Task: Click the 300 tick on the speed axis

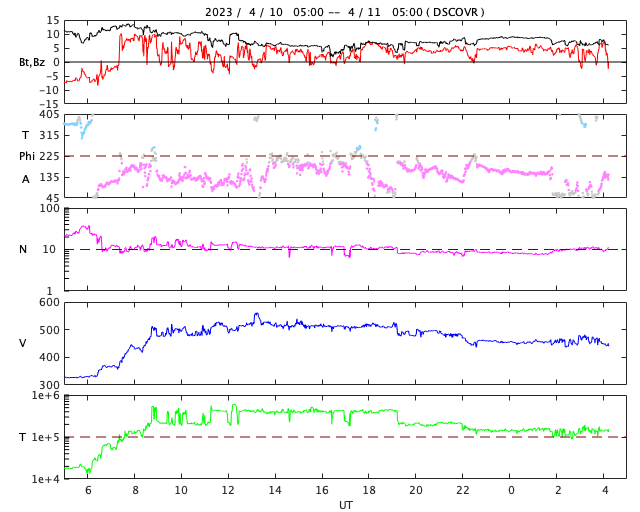Action: coord(49,385)
